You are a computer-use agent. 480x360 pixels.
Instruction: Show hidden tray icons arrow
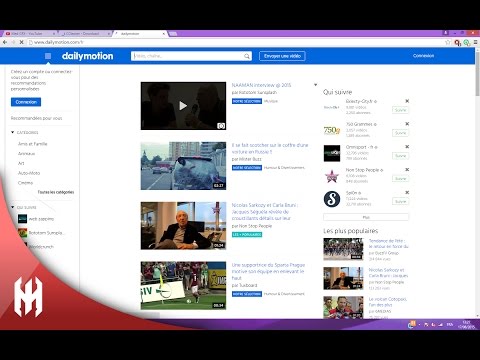click(x=419, y=324)
